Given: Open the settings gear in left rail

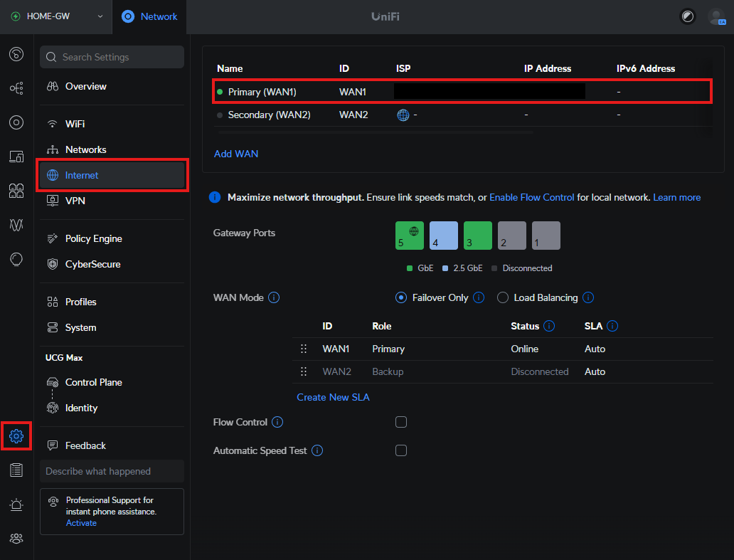Looking at the screenshot, I should point(16,436).
